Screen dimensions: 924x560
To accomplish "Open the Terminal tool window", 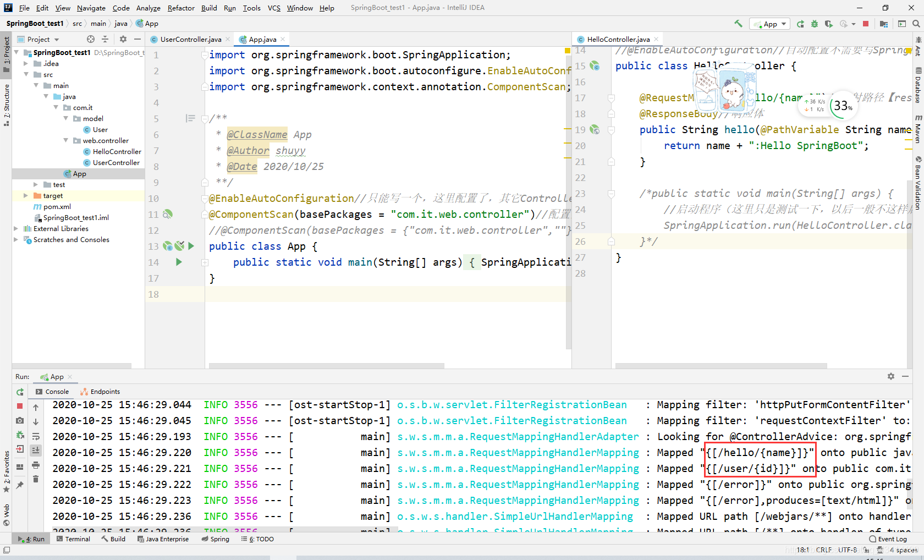I will 73,539.
